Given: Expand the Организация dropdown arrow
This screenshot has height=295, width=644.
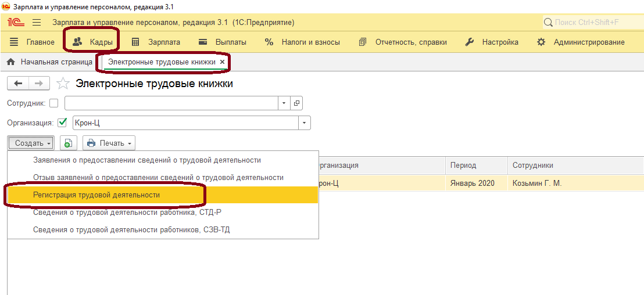Looking at the screenshot, I should pos(305,123).
